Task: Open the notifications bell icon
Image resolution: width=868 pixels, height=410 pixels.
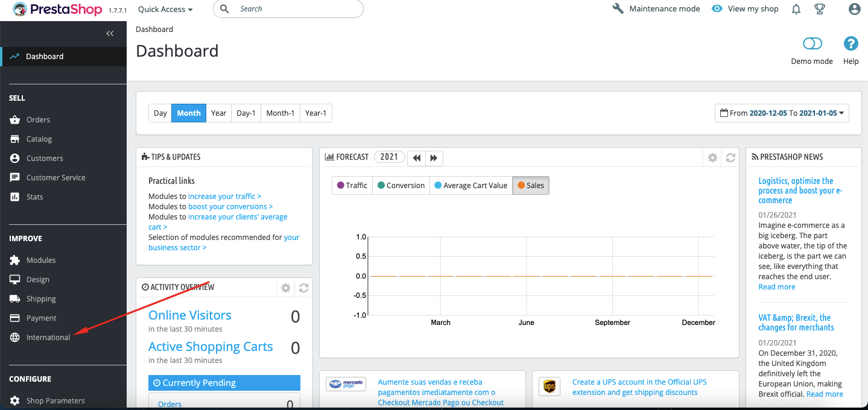Action: click(x=796, y=9)
